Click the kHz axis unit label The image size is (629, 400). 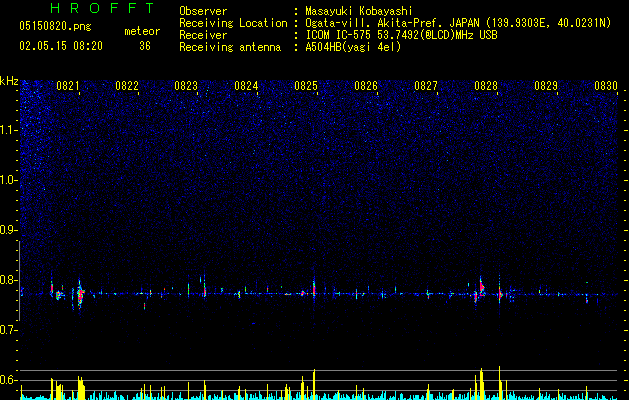pos(9,81)
